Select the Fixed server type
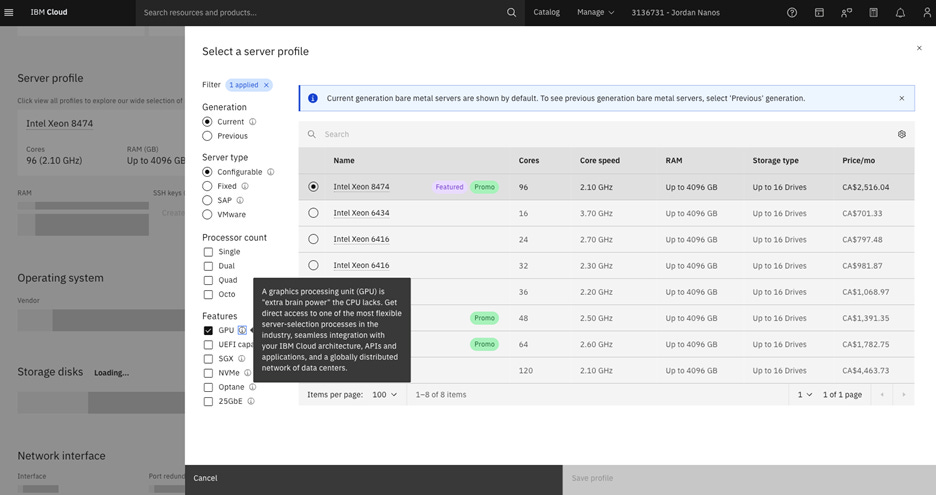Viewport: 936px width, 495px height. tap(207, 186)
